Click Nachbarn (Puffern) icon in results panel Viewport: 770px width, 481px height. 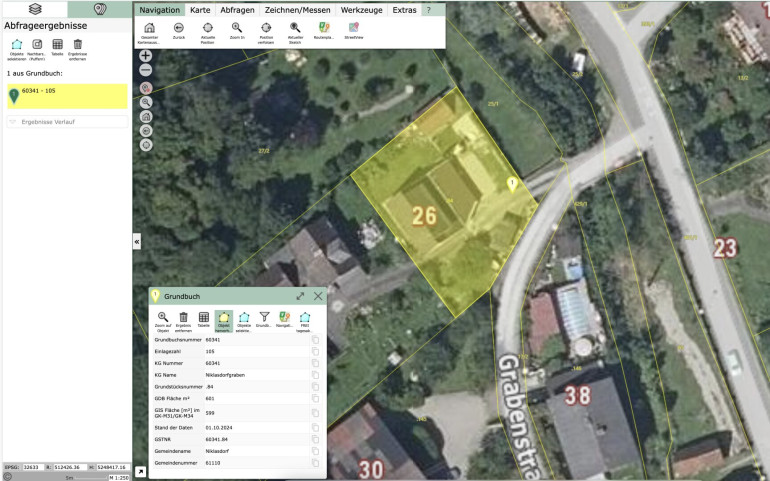pyautogui.click(x=37, y=45)
